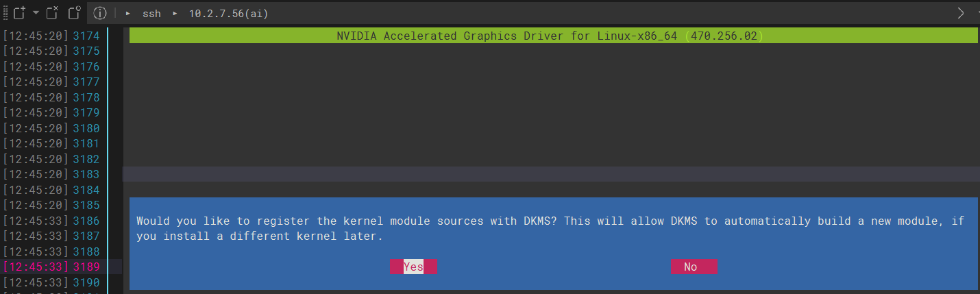Select line number 3174 in the gutter
Viewport: 980px width, 294px height.
pyautogui.click(x=86, y=36)
